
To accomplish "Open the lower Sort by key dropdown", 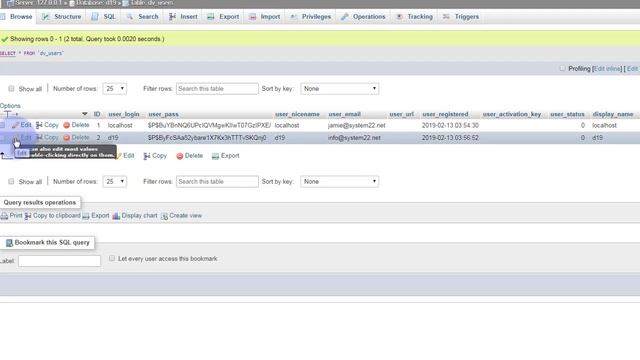I will click(x=340, y=181).
